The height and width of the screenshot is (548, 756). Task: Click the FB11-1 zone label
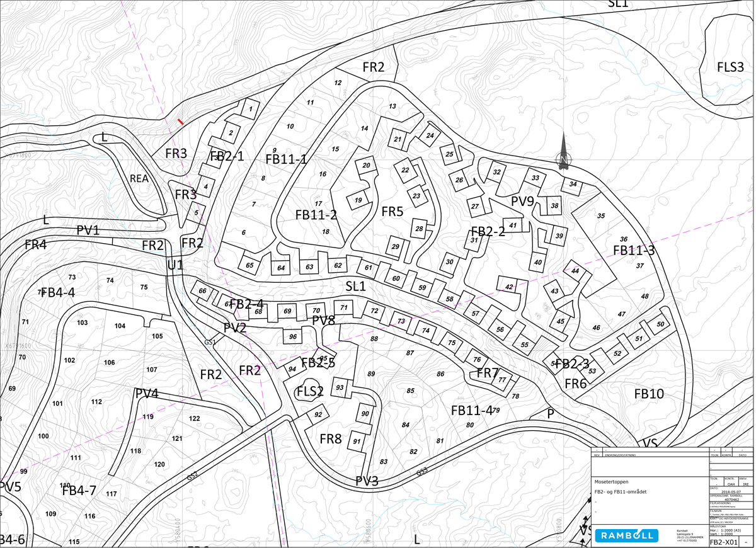pyautogui.click(x=286, y=159)
